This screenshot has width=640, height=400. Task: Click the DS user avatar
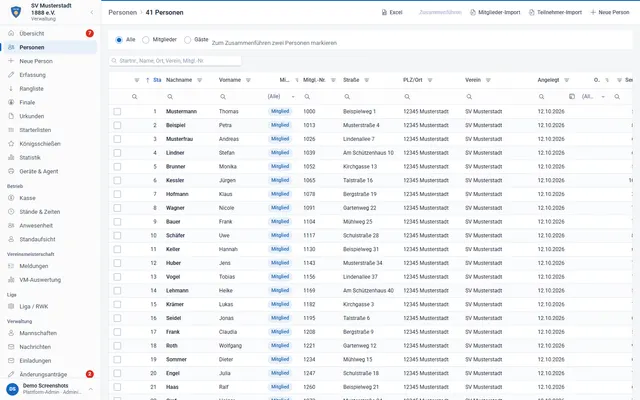pyautogui.click(x=13, y=389)
